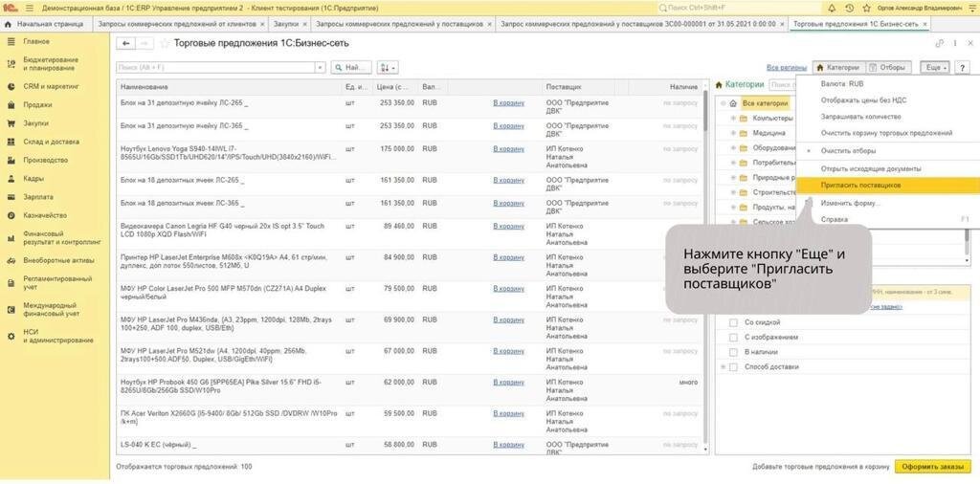Click the favorites star in title bar
This screenshot has width=980, height=484.
pos(866,8)
